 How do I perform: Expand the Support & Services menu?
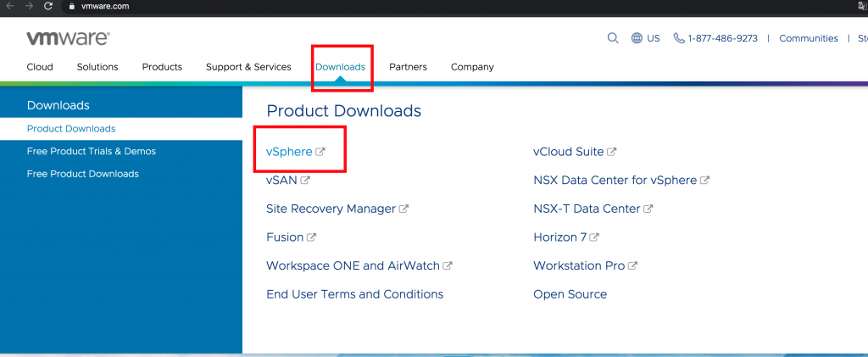pos(248,67)
